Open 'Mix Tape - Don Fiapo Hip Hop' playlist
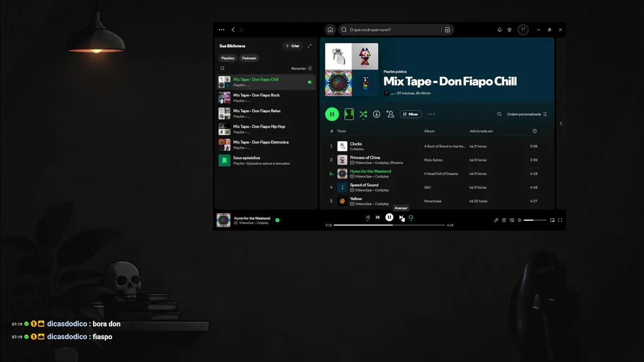 (x=266, y=129)
